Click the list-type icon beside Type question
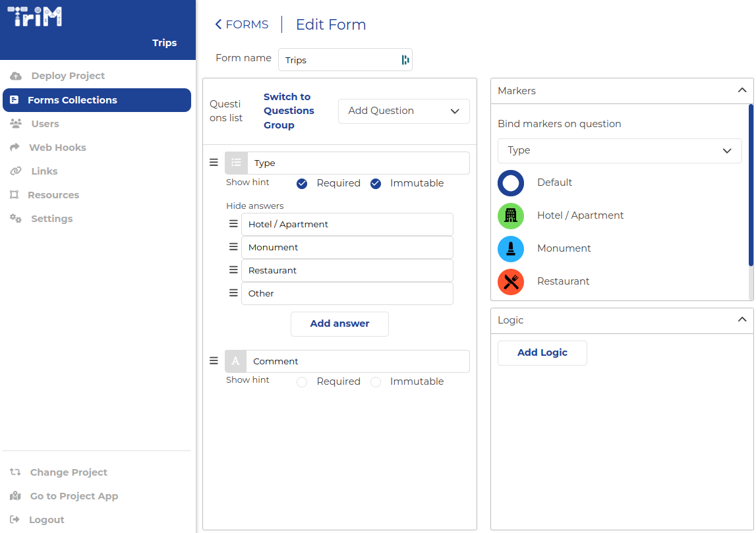Viewport: 756px width, 533px height. coord(236,163)
